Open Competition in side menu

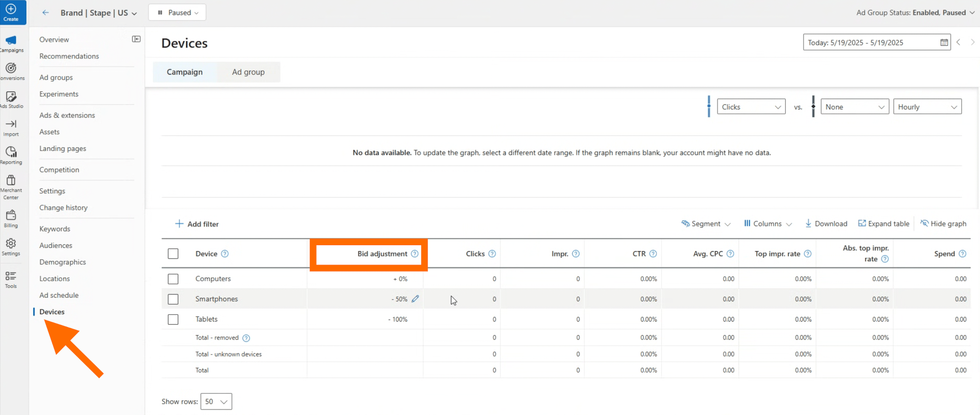(x=59, y=170)
